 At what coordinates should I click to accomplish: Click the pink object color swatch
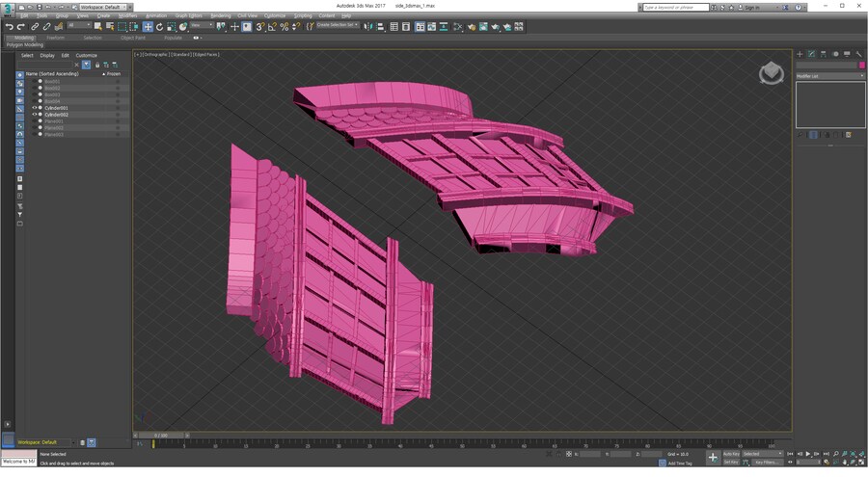861,65
